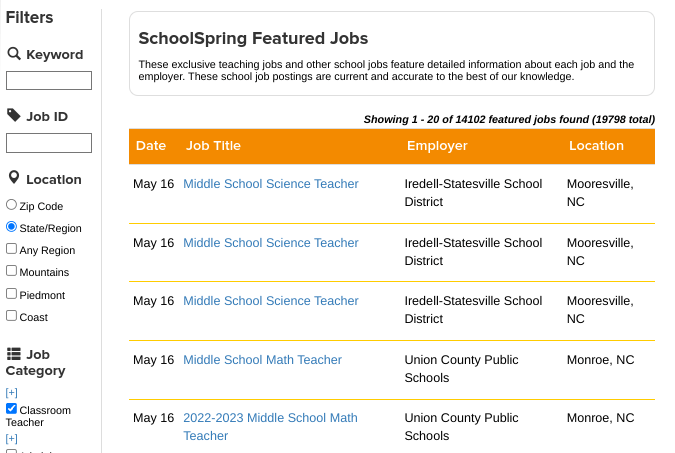Click the Job Category list icon

pos(14,354)
